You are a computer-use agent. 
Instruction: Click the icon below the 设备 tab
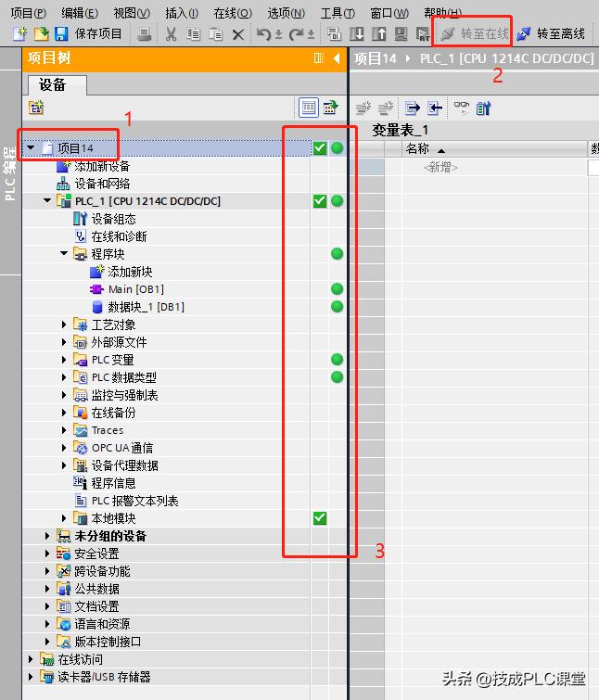(x=36, y=108)
